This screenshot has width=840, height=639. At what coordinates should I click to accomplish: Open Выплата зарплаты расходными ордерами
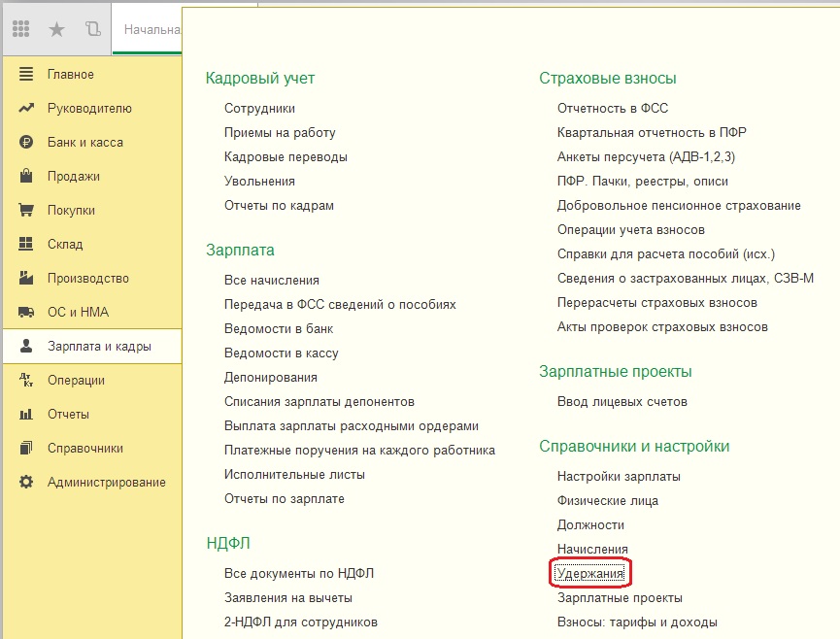point(352,426)
